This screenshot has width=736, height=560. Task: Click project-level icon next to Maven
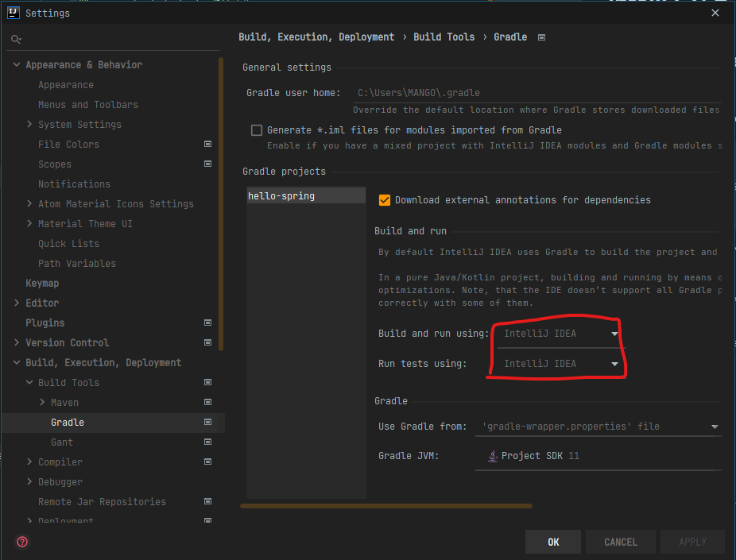tap(207, 402)
